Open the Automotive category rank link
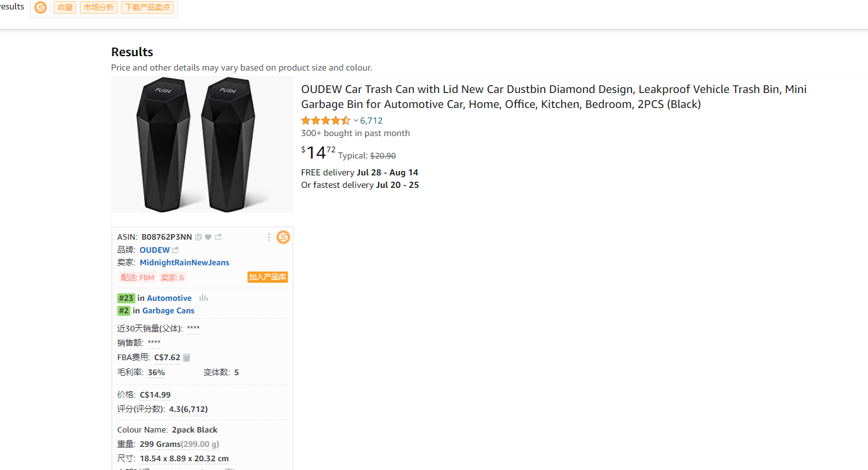 pyautogui.click(x=169, y=298)
